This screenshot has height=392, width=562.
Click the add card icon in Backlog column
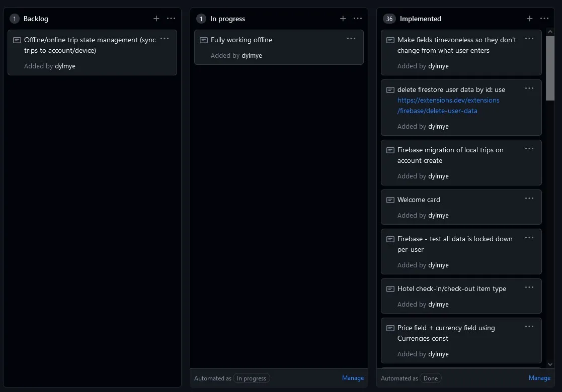coord(156,18)
